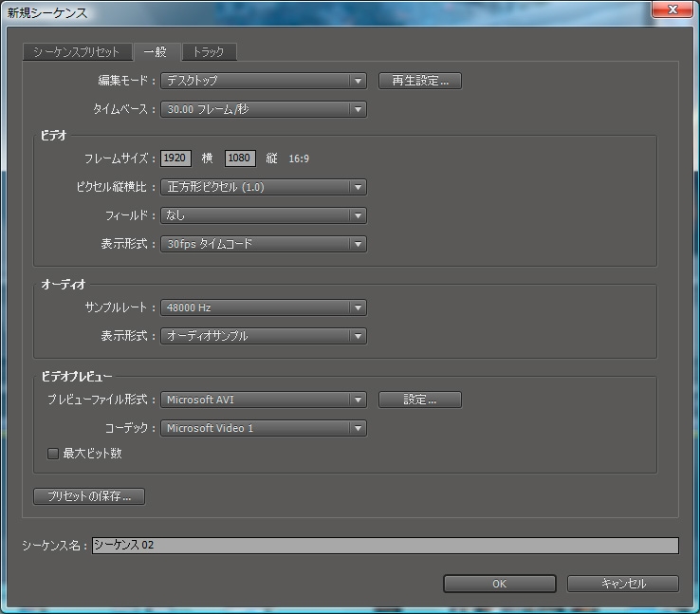The image size is (700, 614).
Task: Open the タイムベース dropdown showing 30.00 フレーム/秒
Action: [x=264, y=109]
